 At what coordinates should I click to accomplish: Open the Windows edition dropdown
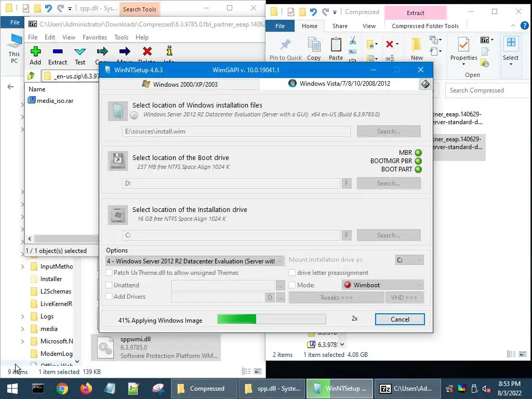(195, 261)
